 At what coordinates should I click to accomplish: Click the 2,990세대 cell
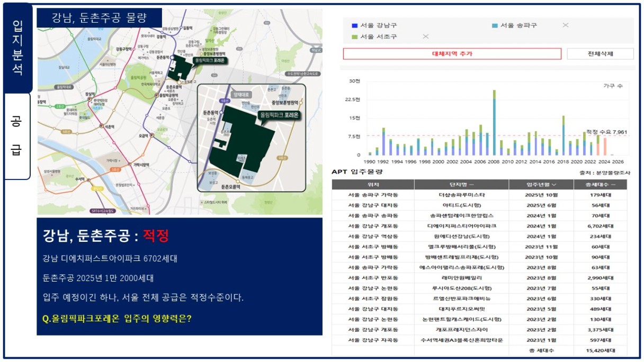[x=601, y=278]
